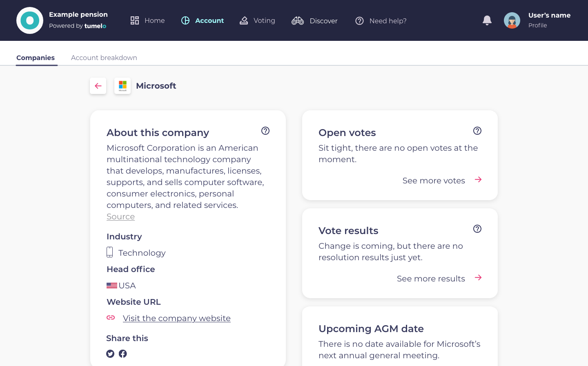Click the arrow beside See more results
This screenshot has height=366, width=588.
click(479, 278)
